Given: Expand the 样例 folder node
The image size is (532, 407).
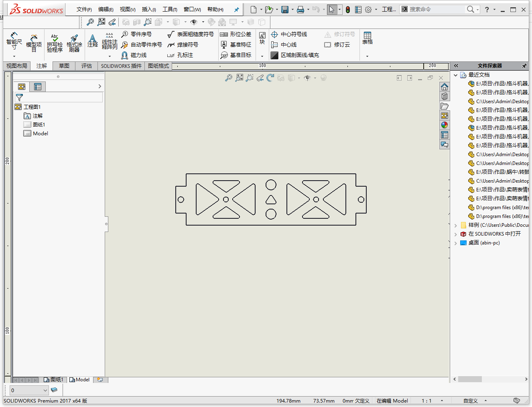Looking at the screenshot, I should click(x=455, y=226).
